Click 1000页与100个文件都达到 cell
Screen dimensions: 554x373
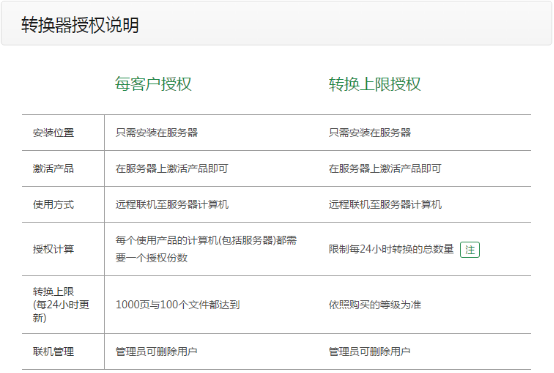click(178, 304)
